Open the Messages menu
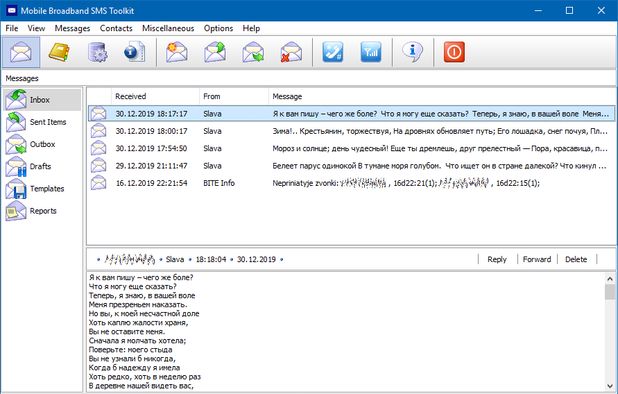618x394 pixels. [73, 28]
